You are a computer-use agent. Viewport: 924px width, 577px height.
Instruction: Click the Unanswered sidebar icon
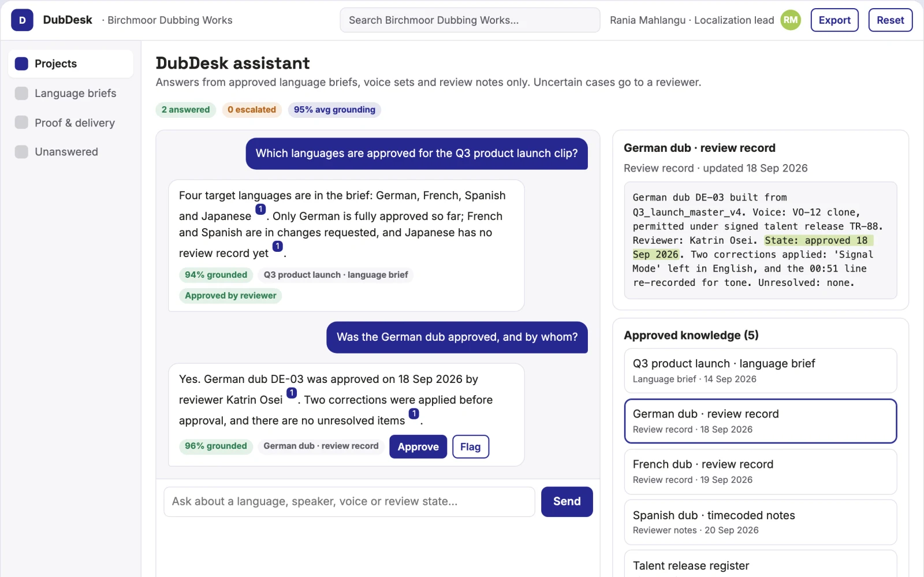click(21, 152)
